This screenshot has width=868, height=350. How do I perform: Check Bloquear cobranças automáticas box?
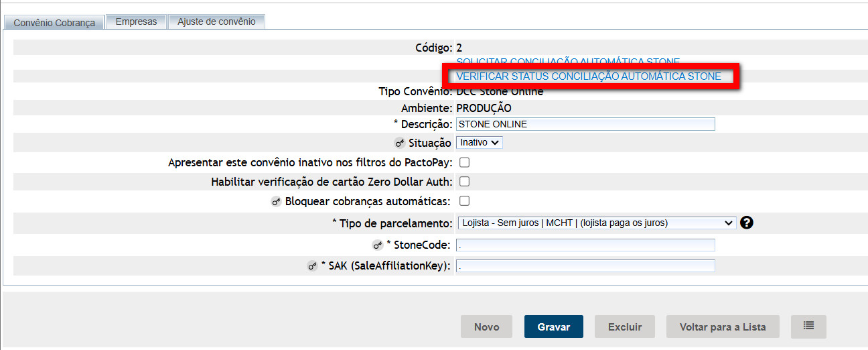[x=464, y=200]
